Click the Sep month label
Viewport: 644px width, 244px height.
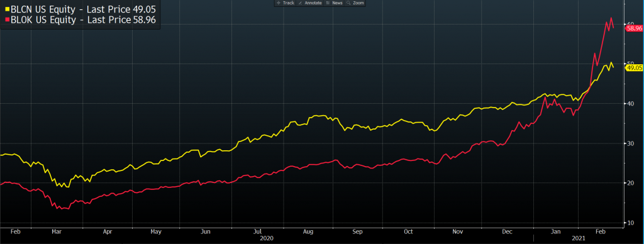[x=358, y=231]
